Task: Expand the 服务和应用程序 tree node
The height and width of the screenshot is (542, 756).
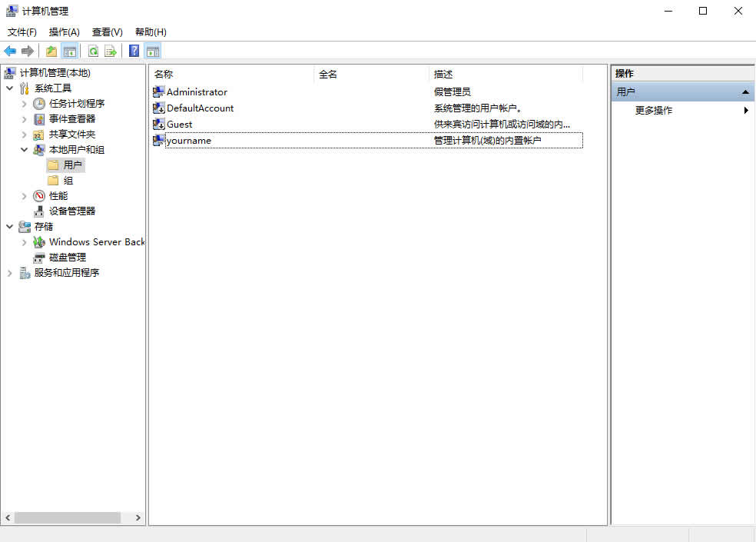Action: point(9,273)
